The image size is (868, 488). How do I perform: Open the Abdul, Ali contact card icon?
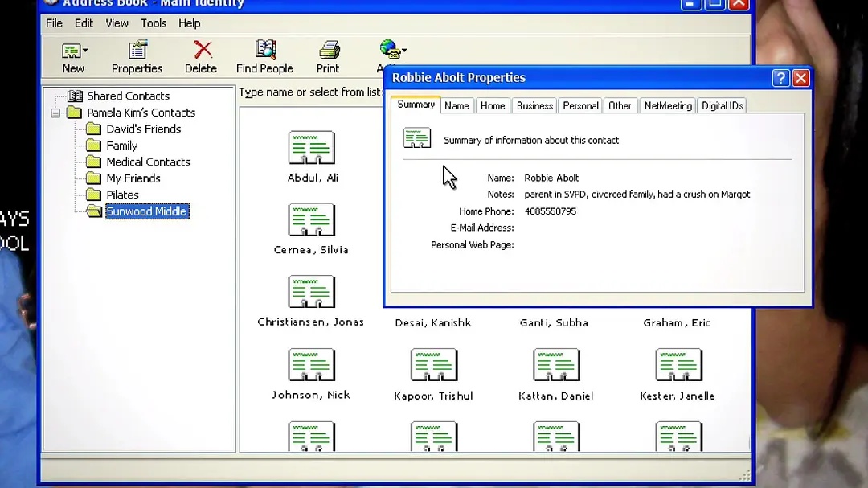tap(311, 147)
